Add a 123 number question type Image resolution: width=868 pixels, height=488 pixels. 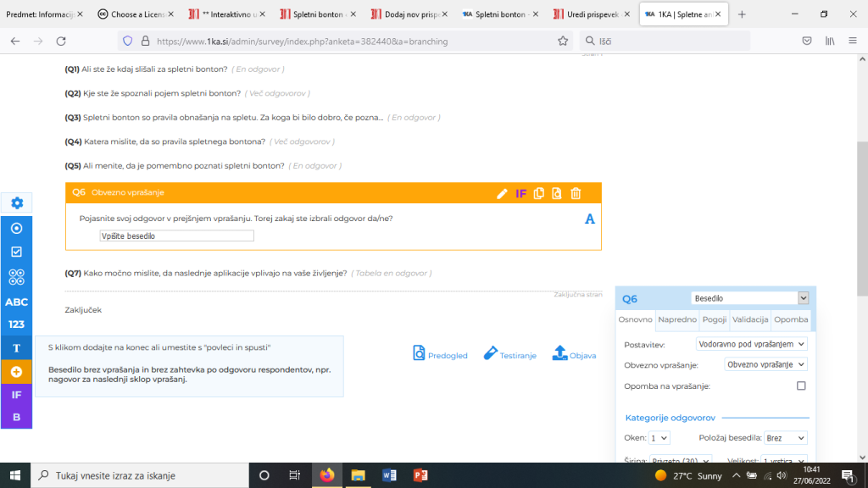pyautogui.click(x=17, y=324)
